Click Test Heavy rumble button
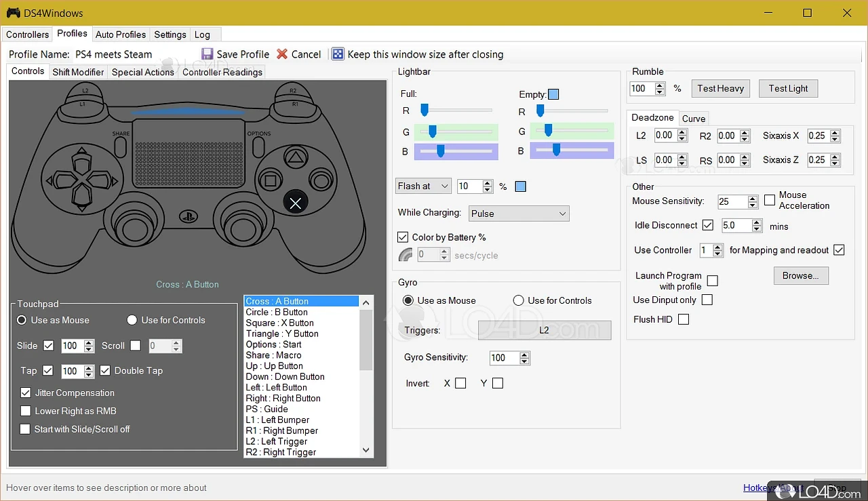The image size is (868, 501). point(721,88)
